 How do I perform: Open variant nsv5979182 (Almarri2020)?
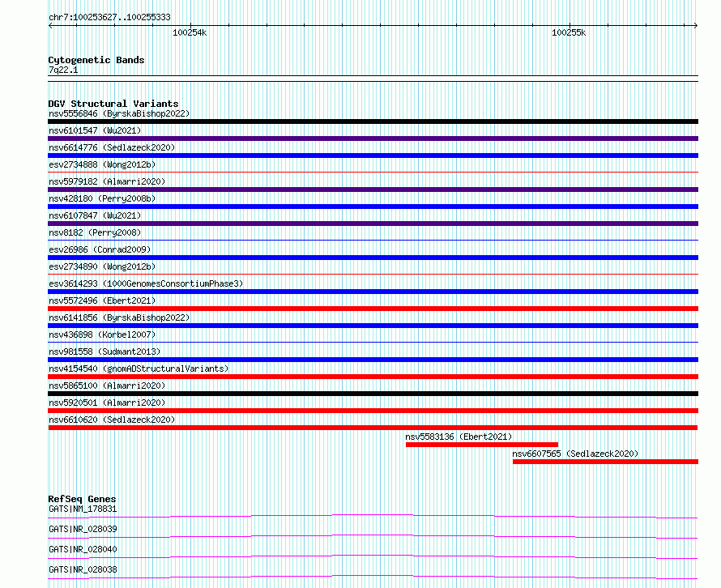[x=107, y=181]
